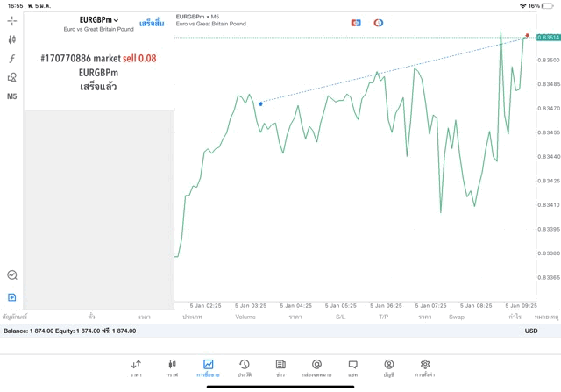Sort by the หมายเหตุ comment column header
This screenshot has height=392, width=561.
[x=546, y=317]
